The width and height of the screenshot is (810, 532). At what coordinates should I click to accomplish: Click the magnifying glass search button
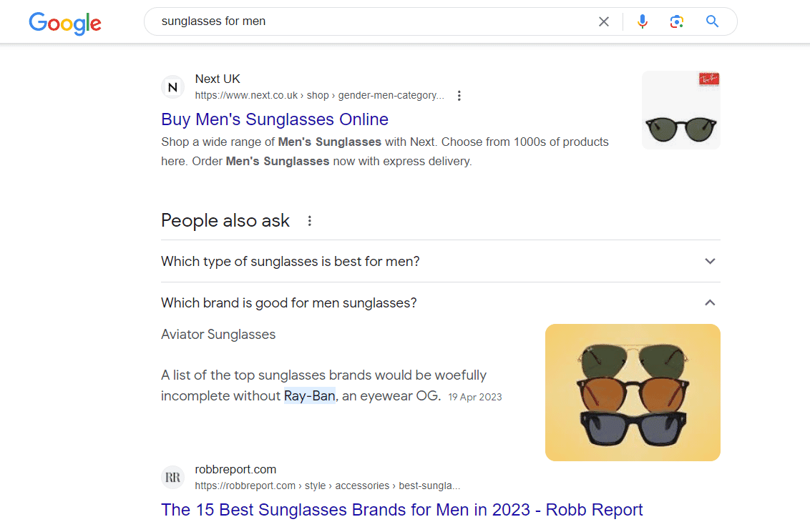click(712, 21)
